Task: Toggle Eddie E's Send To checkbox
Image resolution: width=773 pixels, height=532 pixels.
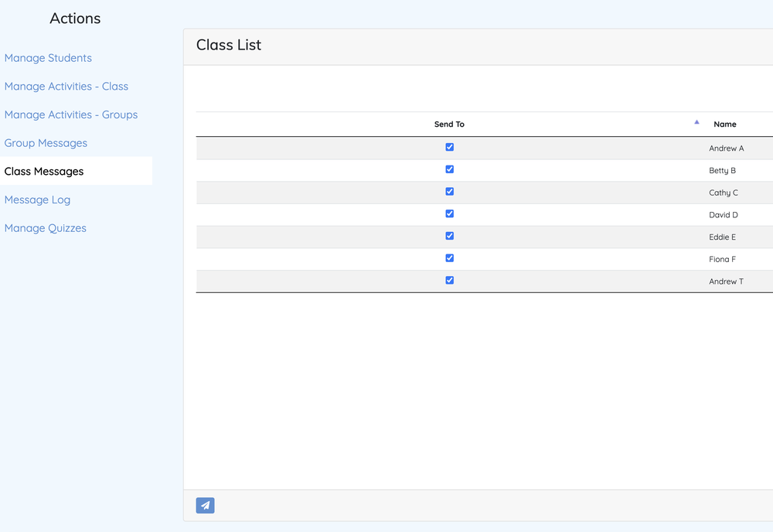Action: (449, 236)
